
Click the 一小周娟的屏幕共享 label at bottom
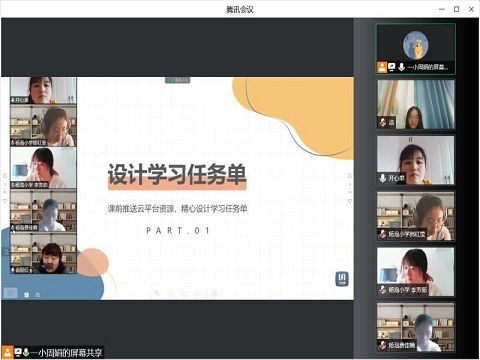pyautogui.click(x=67, y=353)
